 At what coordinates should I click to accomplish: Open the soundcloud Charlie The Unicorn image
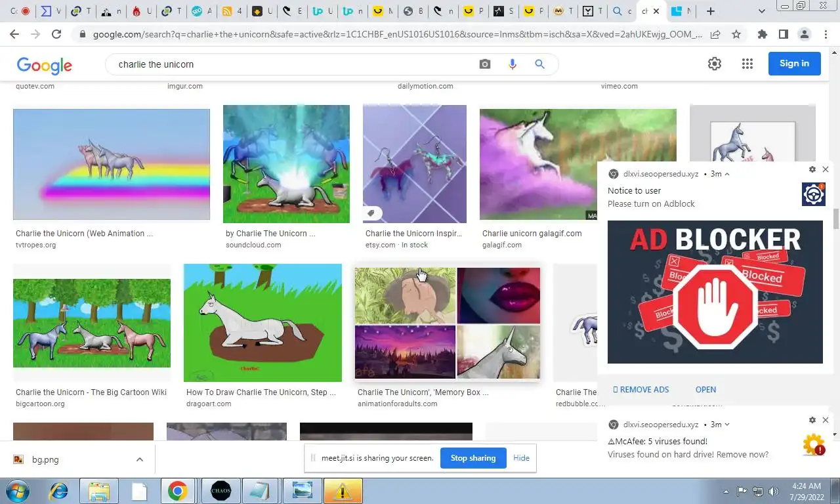click(x=286, y=164)
